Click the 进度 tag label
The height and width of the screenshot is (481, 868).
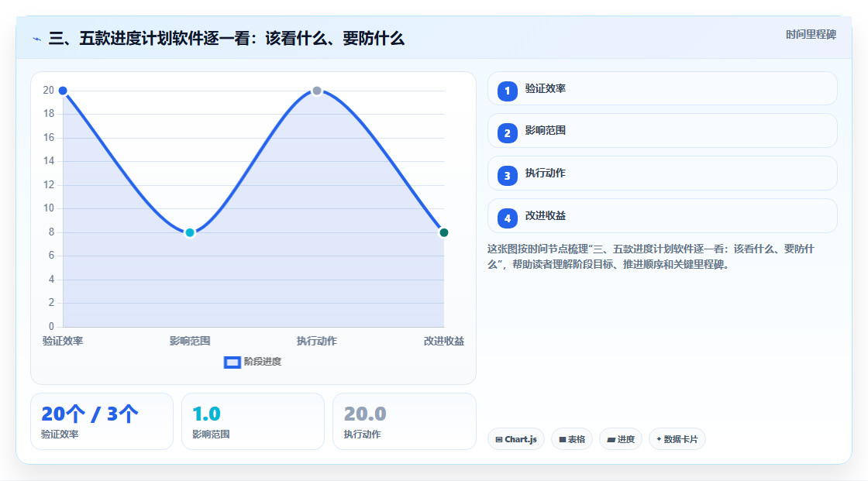coord(626,439)
